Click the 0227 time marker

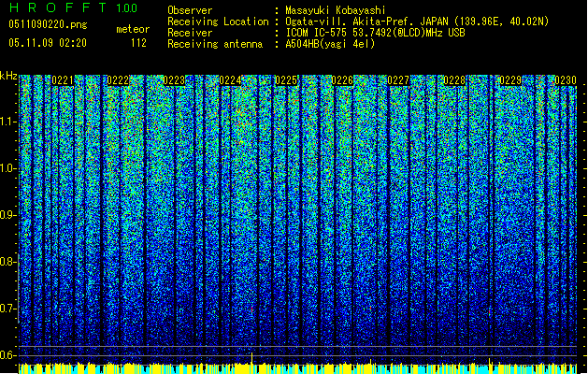coord(398,81)
